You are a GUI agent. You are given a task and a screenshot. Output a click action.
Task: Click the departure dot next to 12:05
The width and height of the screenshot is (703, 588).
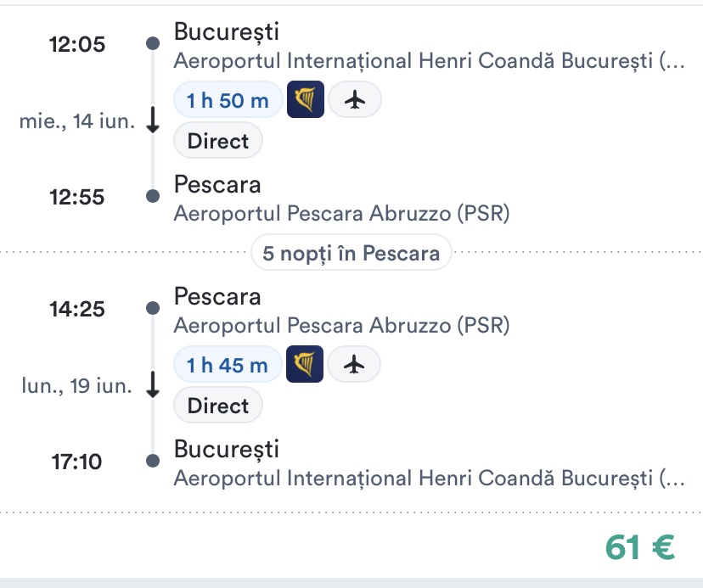pos(152,44)
